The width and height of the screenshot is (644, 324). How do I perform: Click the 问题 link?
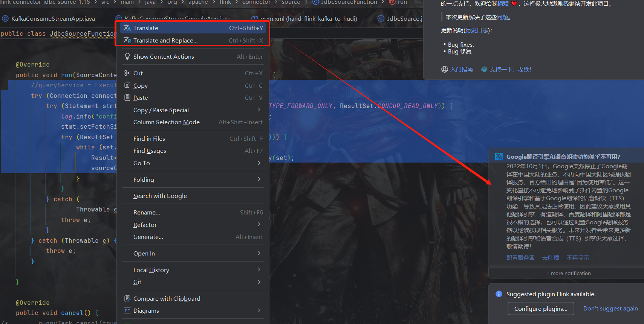click(502, 17)
